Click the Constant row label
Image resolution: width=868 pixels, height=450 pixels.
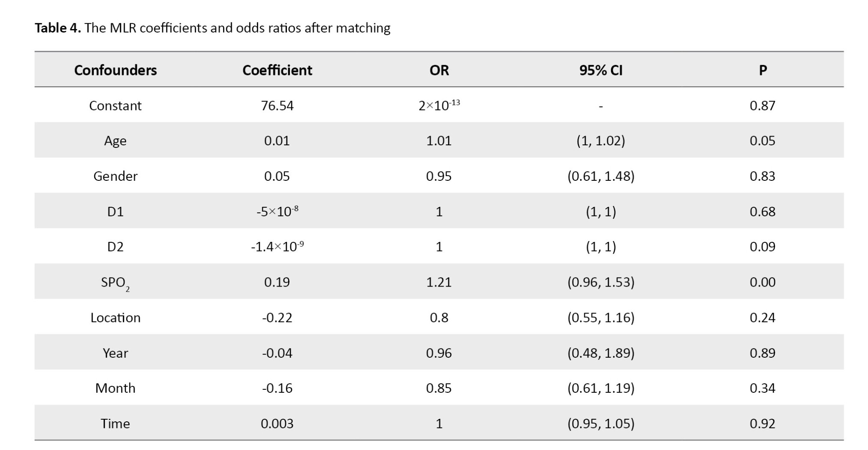[x=115, y=106]
